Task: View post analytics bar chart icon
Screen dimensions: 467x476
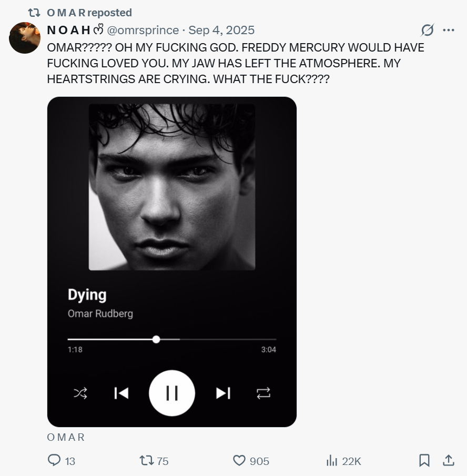Action: pos(332,461)
